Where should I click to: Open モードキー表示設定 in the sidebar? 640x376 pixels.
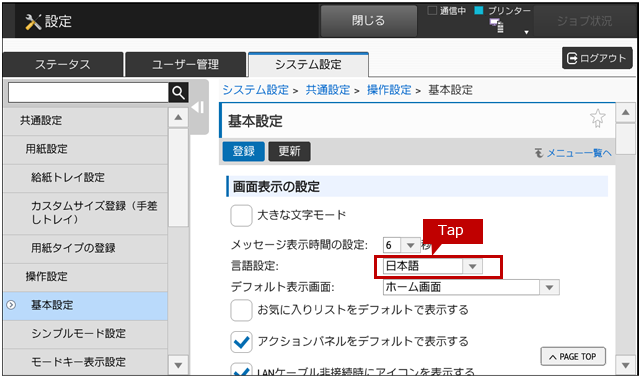85,362
